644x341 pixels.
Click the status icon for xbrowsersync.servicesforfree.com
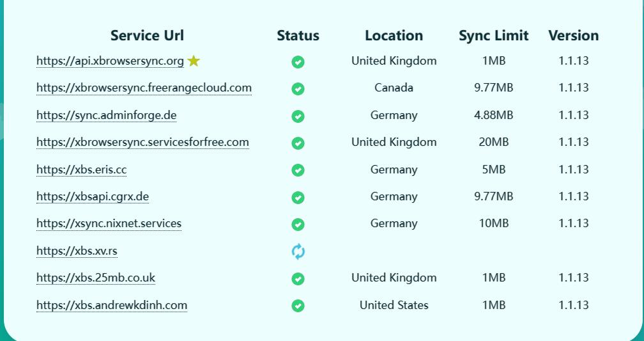click(x=298, y=143)
